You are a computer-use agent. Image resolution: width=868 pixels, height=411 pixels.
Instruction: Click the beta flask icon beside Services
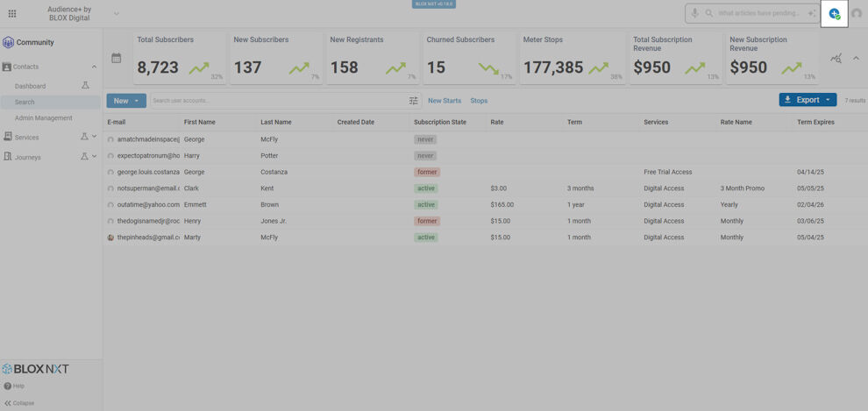pyautogui.click(x=84, y=136)
